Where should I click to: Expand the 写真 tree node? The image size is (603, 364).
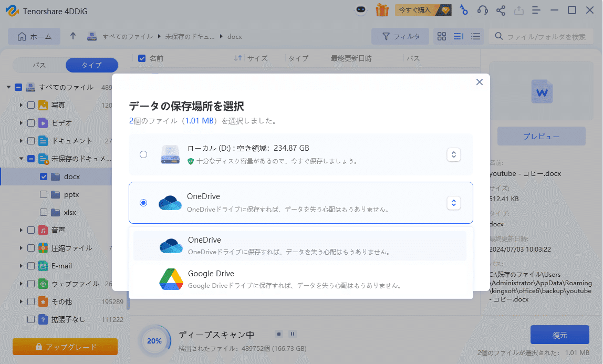coord(21,105)
